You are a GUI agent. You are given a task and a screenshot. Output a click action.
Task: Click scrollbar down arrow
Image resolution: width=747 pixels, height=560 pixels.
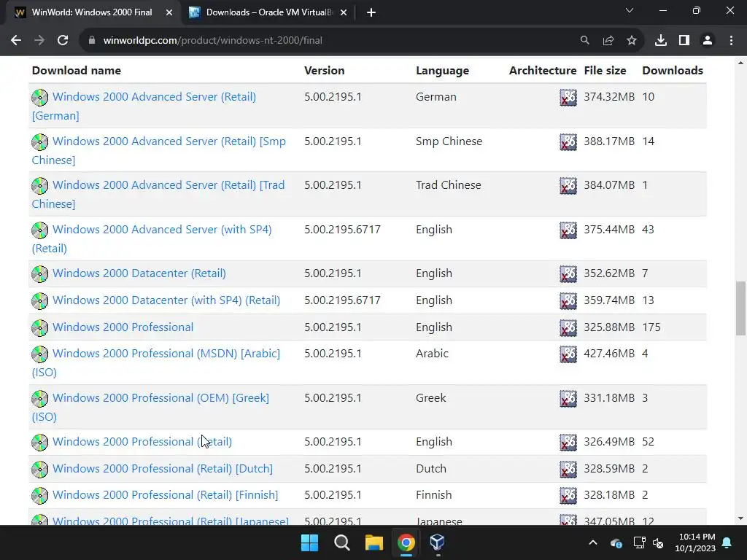[740, 519]
